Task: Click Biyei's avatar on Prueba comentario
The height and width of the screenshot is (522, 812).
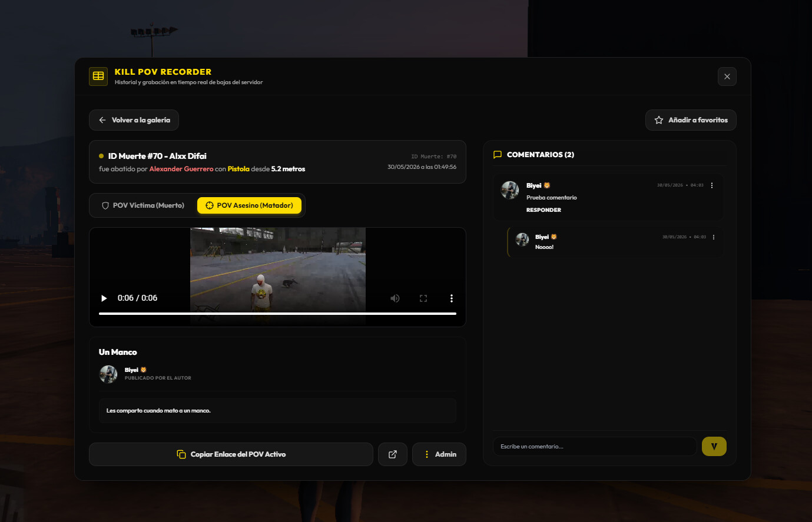Action: [x=510, y=190]
